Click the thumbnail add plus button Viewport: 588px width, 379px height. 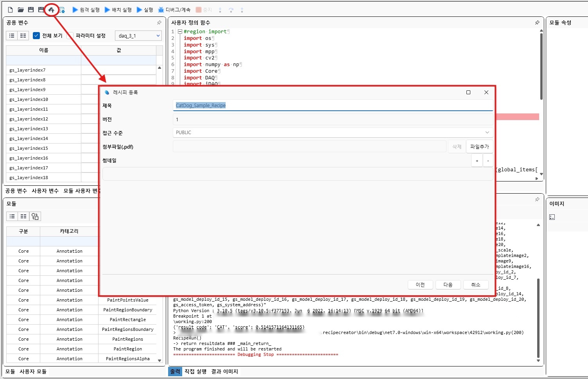click(477, 161)
